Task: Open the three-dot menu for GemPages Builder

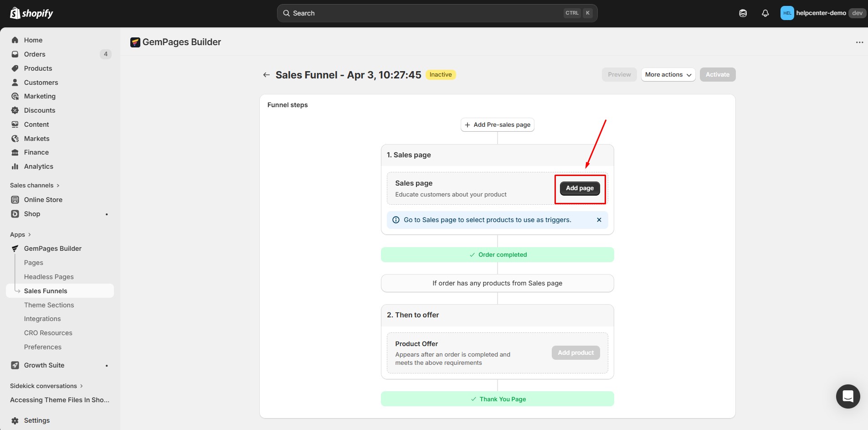Action: (859, 42)
